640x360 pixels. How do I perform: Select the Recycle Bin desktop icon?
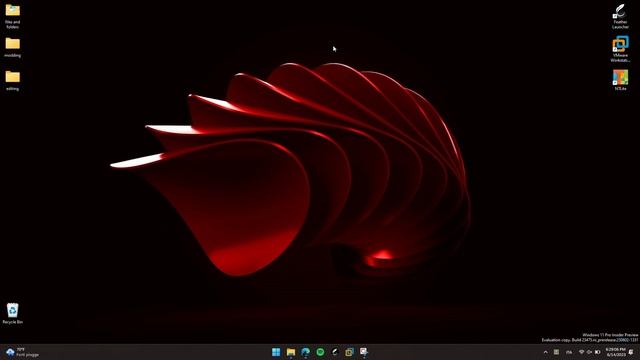click(13, 313)
